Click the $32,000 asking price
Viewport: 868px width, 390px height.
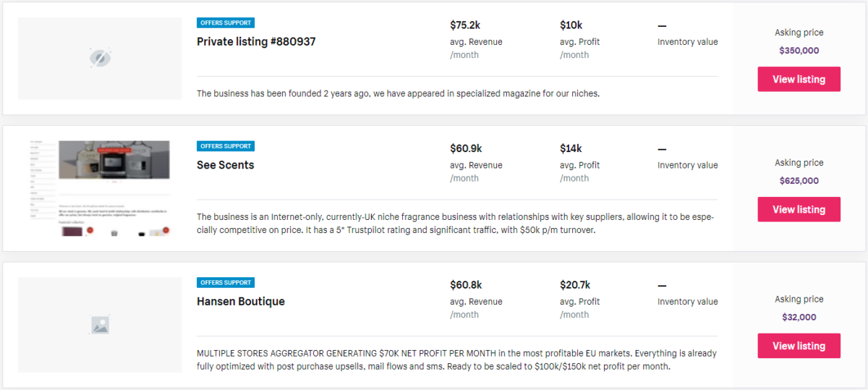pos(799,317)
